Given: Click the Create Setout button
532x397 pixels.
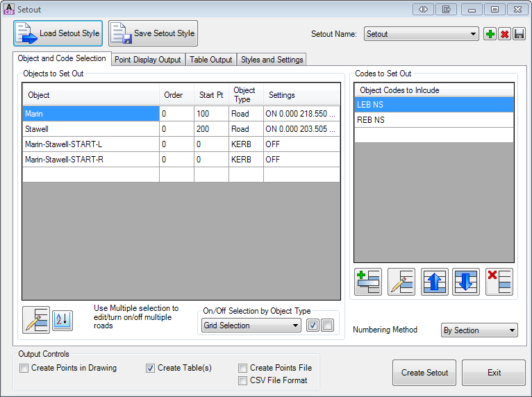Looking at the screenshot, I should (424, 373).
